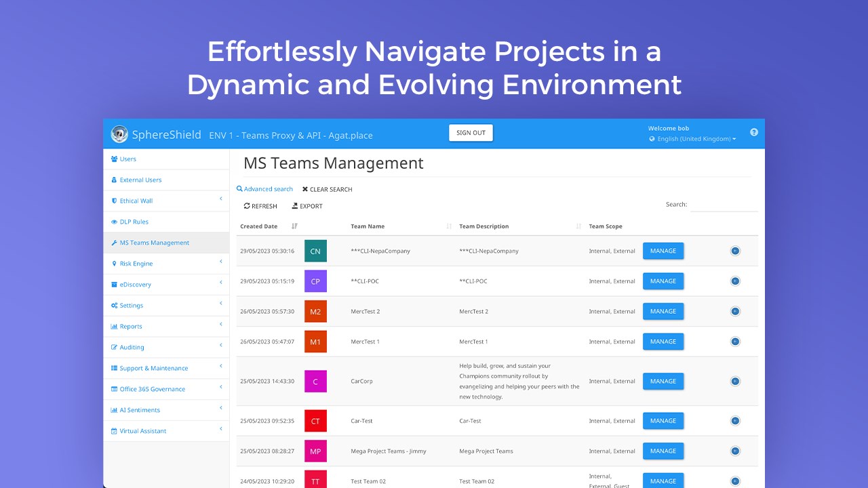
Task: Click MANAGE for MercTest 2
Action: tap(663, 311)
